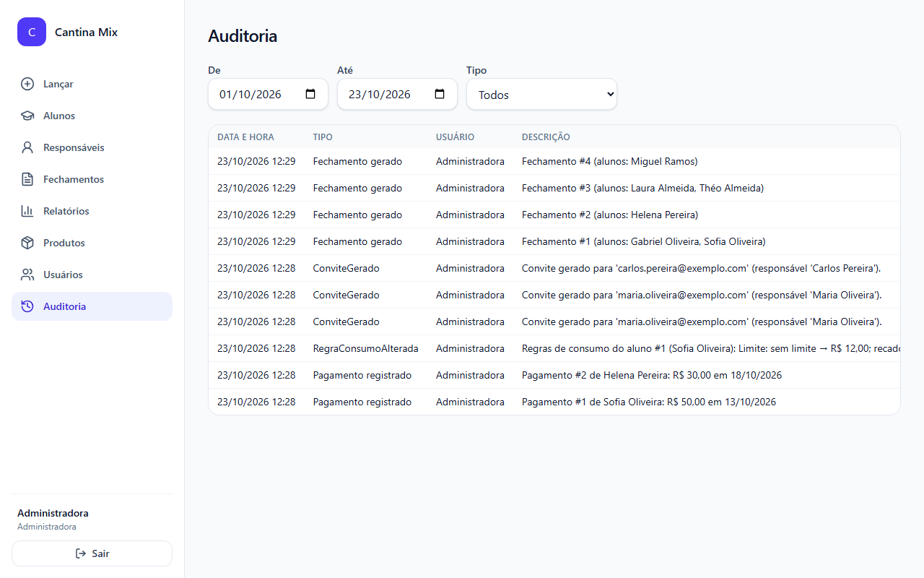
Task: Select row 'Fechamento #4 (alunos: Miguel Ramos)'
Action: pyautogui.click(x=554, y=161)
